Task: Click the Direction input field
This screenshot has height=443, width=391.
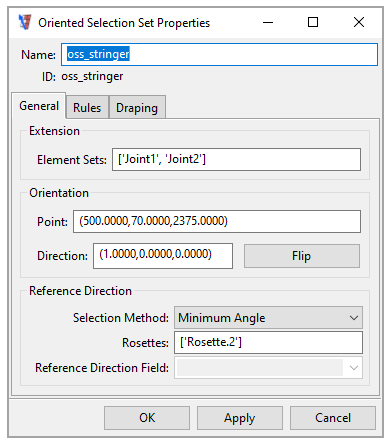Action: point(163,256)
